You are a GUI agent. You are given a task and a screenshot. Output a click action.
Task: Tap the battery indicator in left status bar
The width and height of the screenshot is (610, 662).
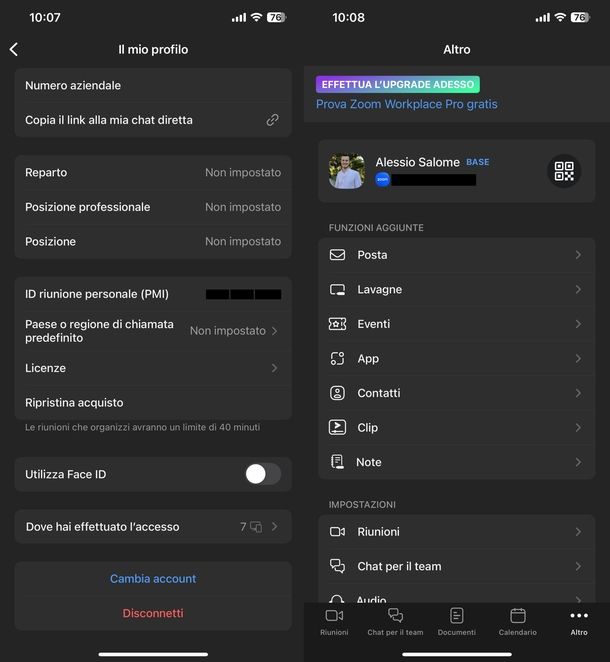277,17
